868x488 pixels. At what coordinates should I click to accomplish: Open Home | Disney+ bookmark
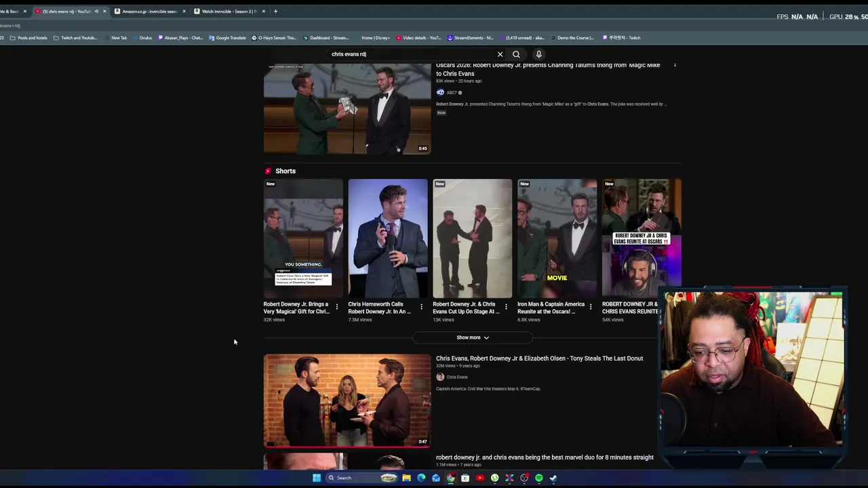tap(372, 38)
